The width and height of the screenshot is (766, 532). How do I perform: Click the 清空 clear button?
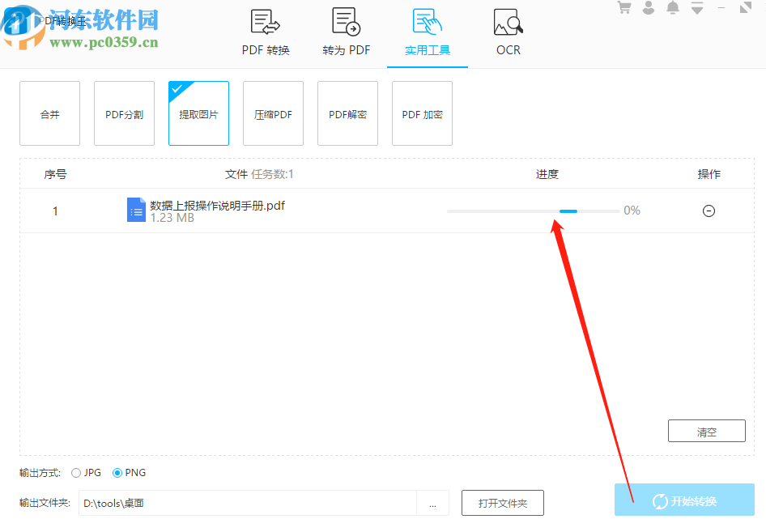click(706, 430)
